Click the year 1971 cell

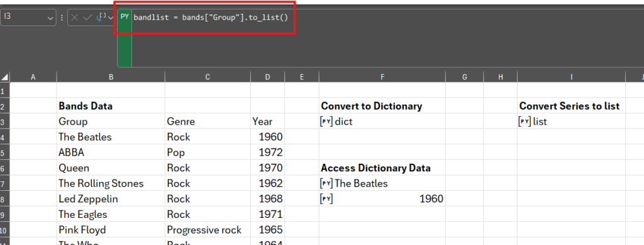[x=267, y=214]
